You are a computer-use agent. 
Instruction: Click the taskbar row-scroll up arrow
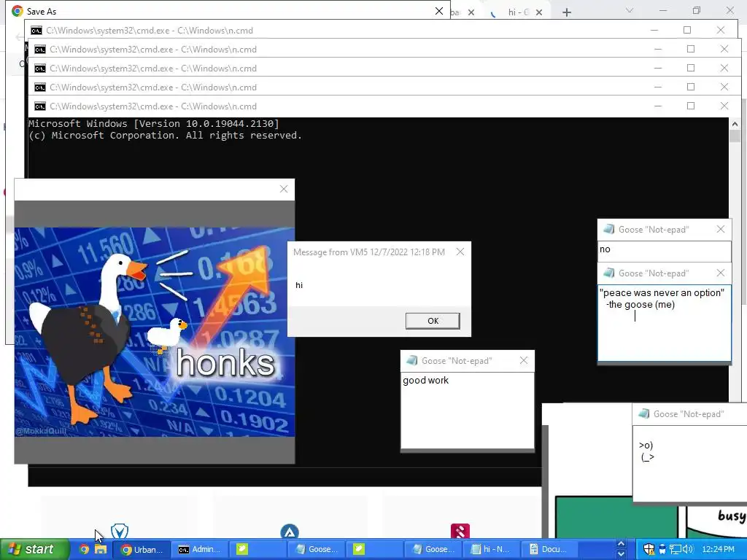621,544
